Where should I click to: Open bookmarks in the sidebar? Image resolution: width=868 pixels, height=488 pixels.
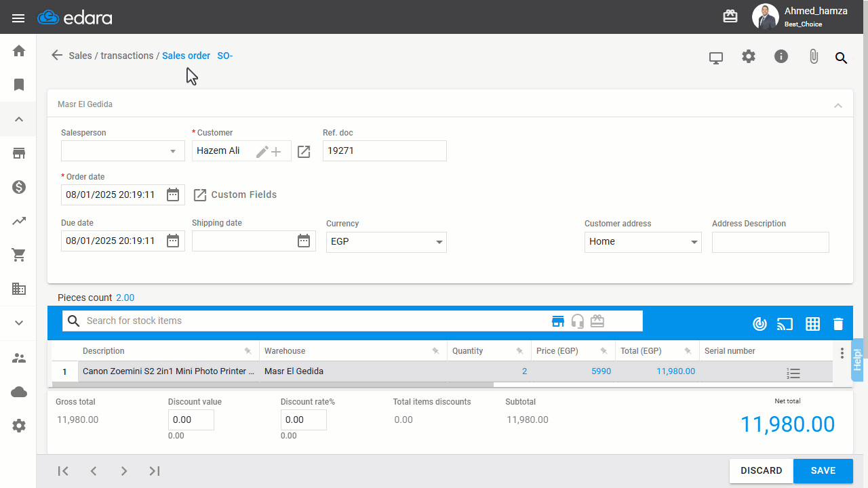click(x=19, y=85)
